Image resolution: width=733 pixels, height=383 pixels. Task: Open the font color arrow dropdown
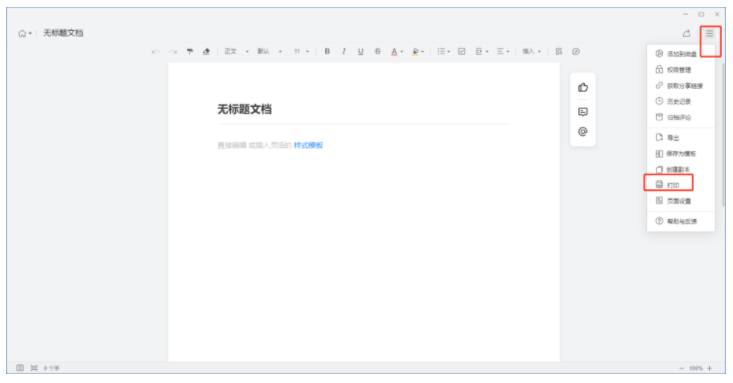coord(402,51)
